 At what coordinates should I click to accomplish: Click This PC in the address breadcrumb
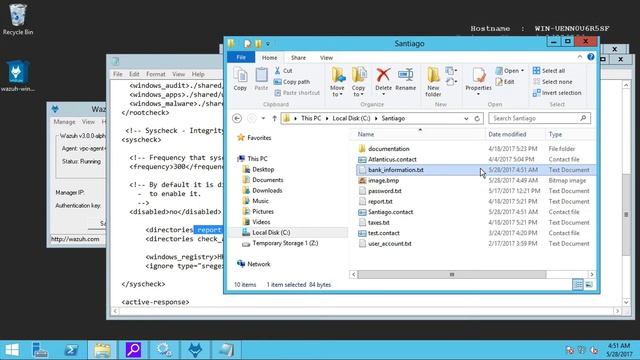tap(311, 118)
